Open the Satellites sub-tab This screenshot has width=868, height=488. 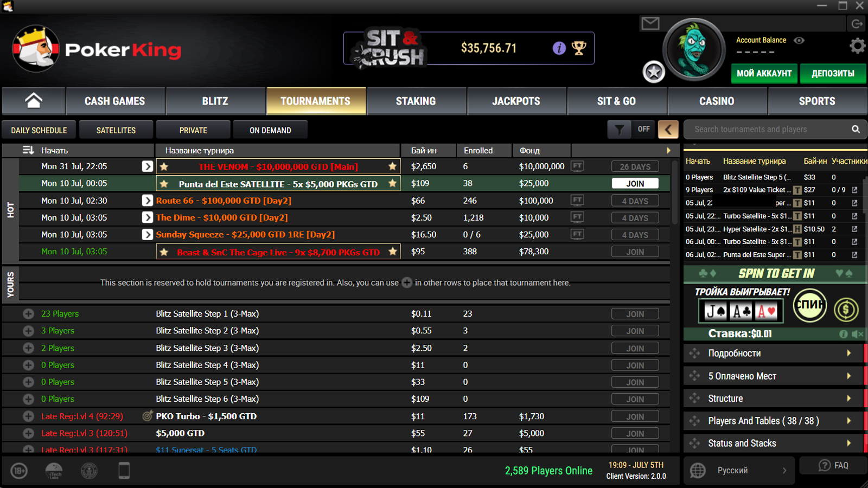(x=116, y=130)
